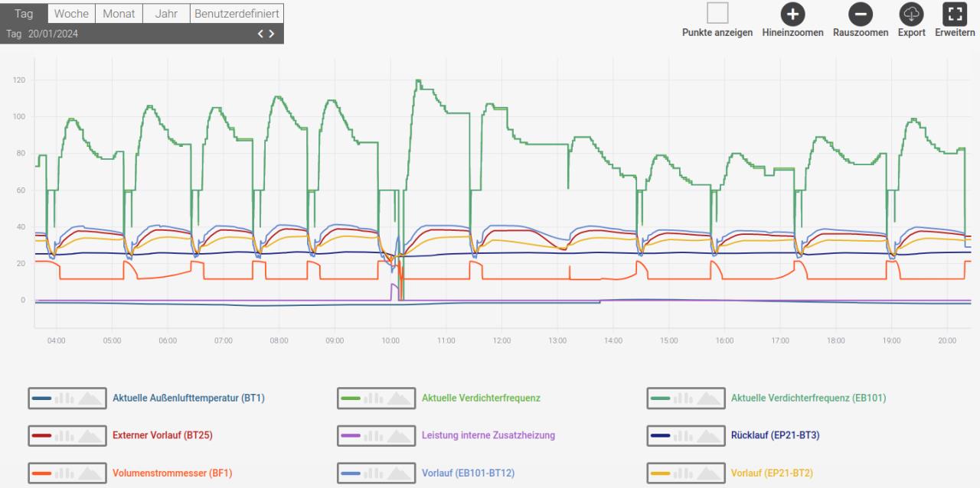Select area chart style for Aktuelle Verdichterfrequenz (EB101)
The height and width of the screenshot is (488, 980).
pyautogui.click(x=709, y=398)
